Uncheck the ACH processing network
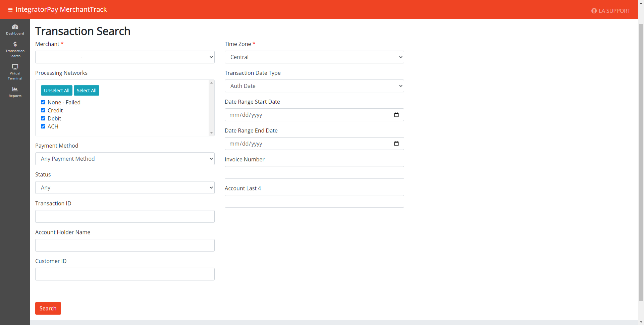The height and width of the screenshot is (325, 644). 43,126
